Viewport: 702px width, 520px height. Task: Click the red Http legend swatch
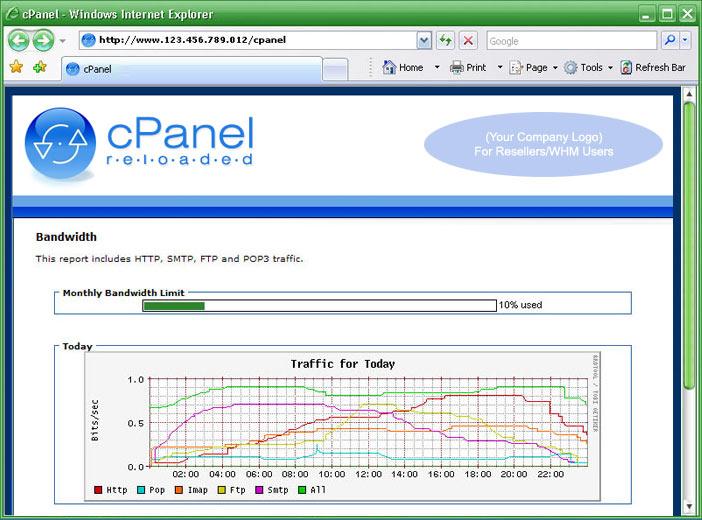click(x=98, y=490)
